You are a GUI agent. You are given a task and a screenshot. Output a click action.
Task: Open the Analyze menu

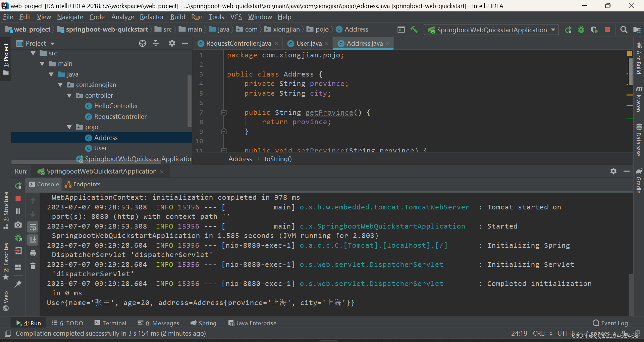coord(123,17)
